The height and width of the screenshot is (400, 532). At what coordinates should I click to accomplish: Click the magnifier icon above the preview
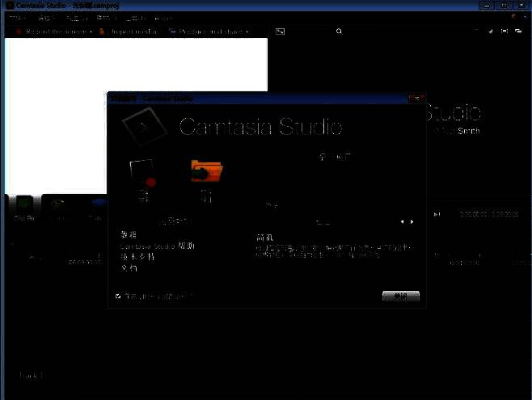340,32
